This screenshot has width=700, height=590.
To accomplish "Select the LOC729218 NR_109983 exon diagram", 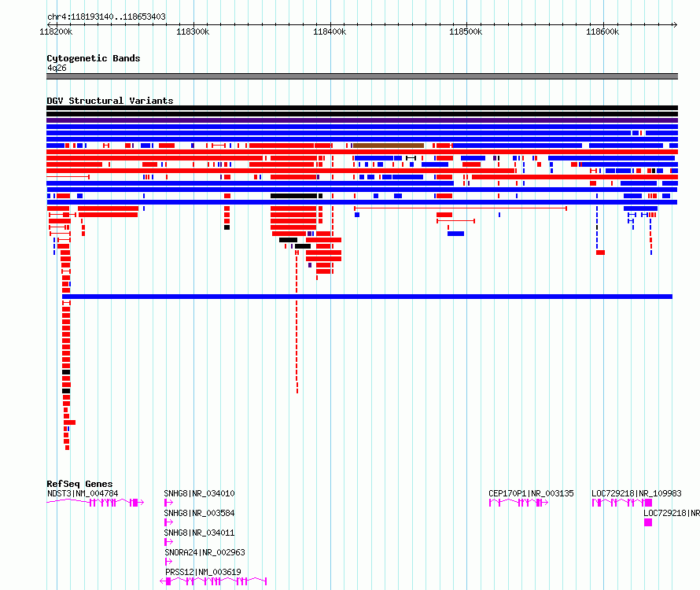I will pos(622,503).
